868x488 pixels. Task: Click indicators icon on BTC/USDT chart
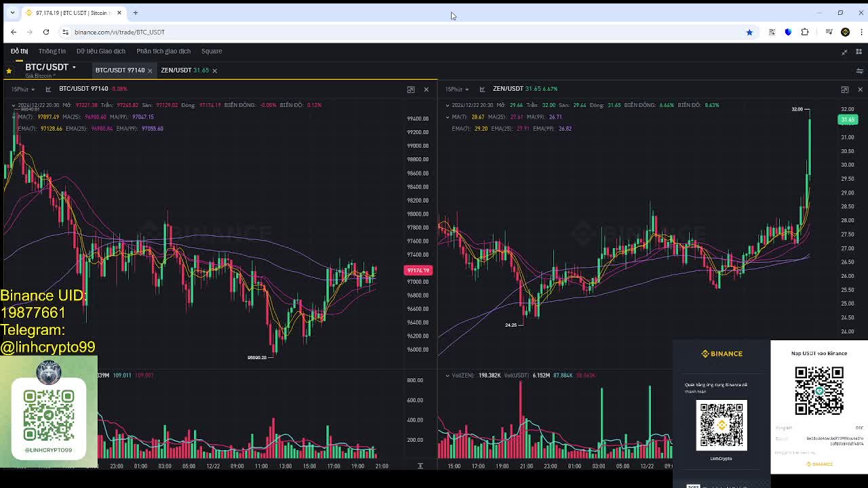pyautogui.click(x=48, y=89)
